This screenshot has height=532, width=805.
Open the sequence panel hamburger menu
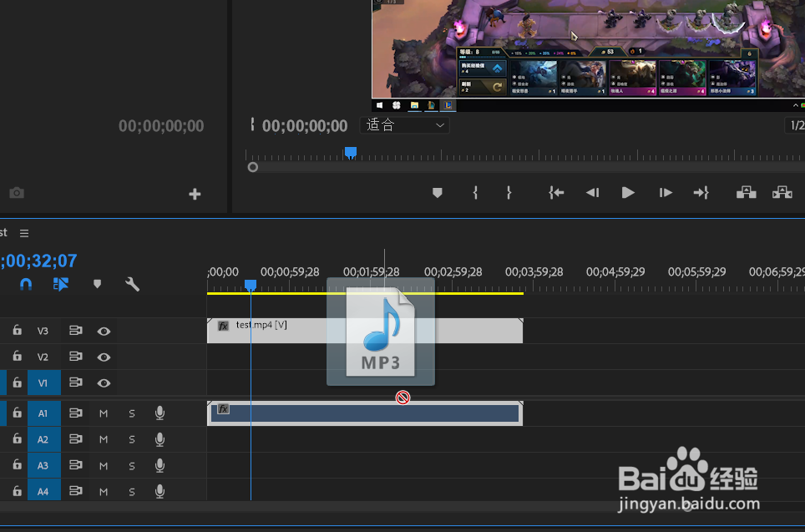(24, 233)
